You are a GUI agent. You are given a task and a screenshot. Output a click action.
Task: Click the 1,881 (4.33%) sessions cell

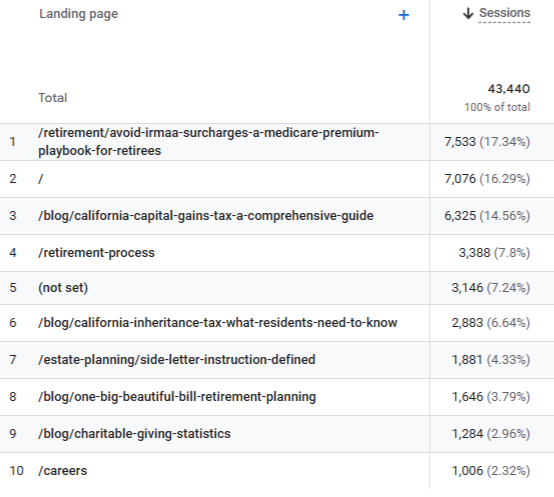[x=491, y=360]
